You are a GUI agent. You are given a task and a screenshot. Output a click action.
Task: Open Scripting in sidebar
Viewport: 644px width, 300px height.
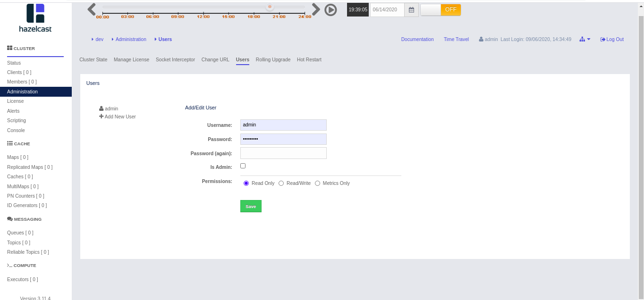(x=17, y=120)
